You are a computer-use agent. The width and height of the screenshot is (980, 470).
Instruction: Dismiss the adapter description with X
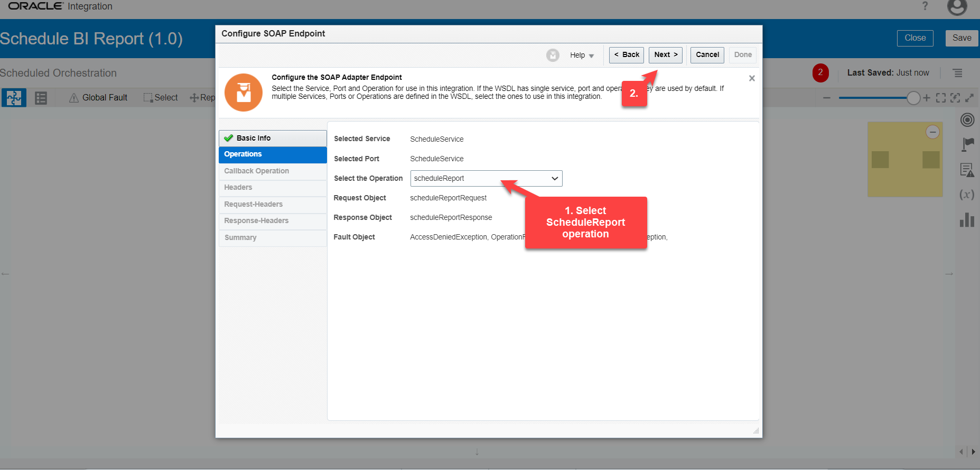point(752,78)
